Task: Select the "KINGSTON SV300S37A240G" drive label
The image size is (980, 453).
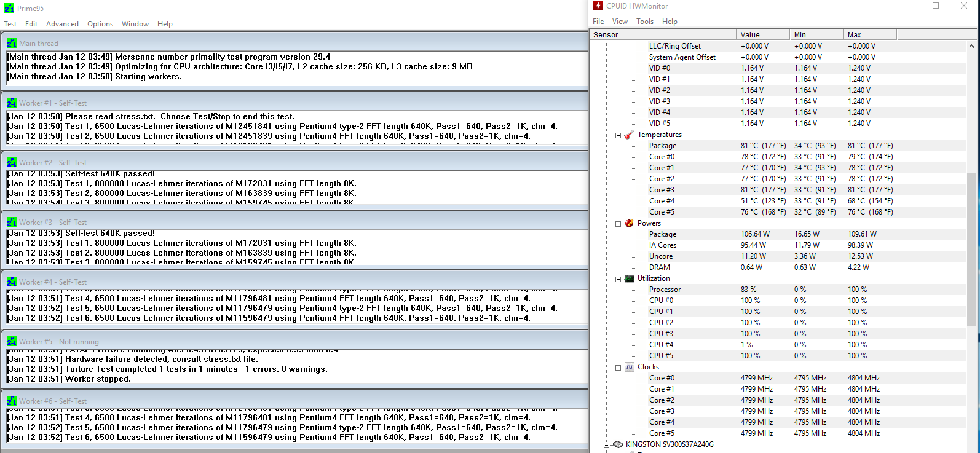Action: pyautogui.click(x=670, y=444)
